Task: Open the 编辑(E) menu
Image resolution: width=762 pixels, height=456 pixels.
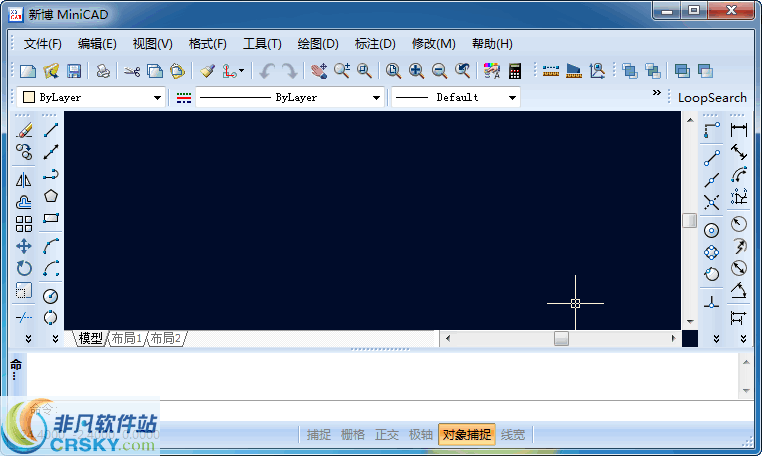Action: click(97, 44)
